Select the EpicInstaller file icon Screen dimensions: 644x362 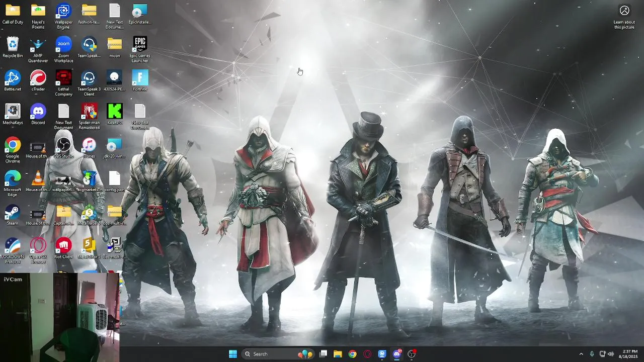140,14
